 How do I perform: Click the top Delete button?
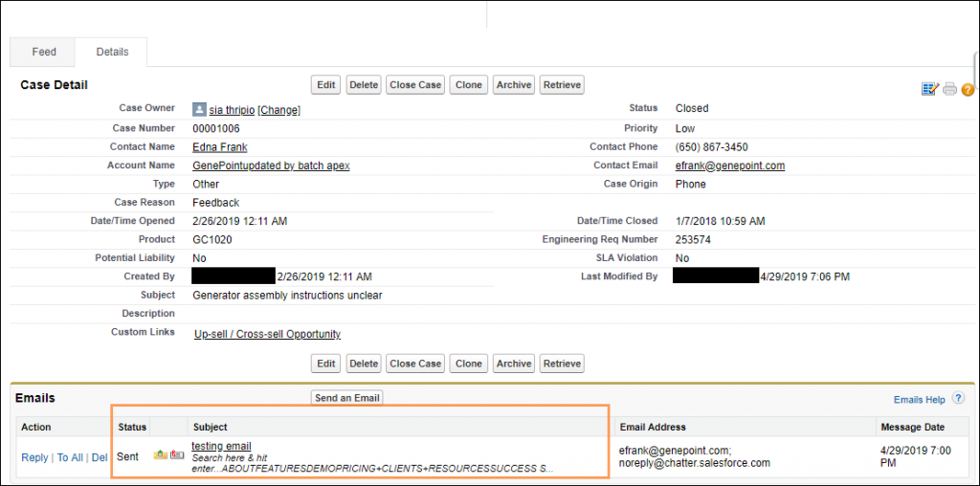[364, 85]
